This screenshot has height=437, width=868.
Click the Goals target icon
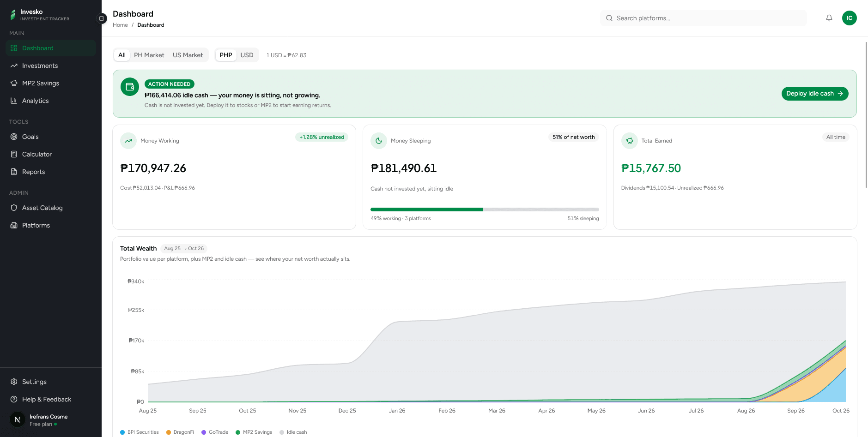click(x=14, y=137)
